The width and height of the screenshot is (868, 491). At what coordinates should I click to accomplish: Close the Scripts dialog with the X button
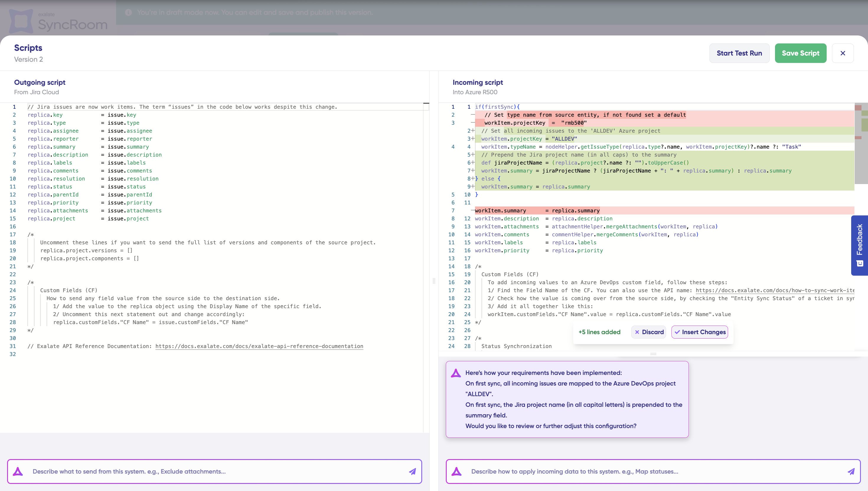pos(843,53)
